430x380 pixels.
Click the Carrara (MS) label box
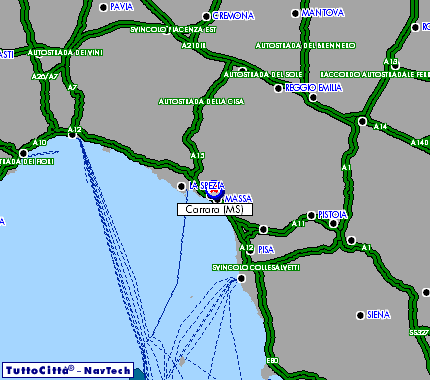(x=215, y=210)
